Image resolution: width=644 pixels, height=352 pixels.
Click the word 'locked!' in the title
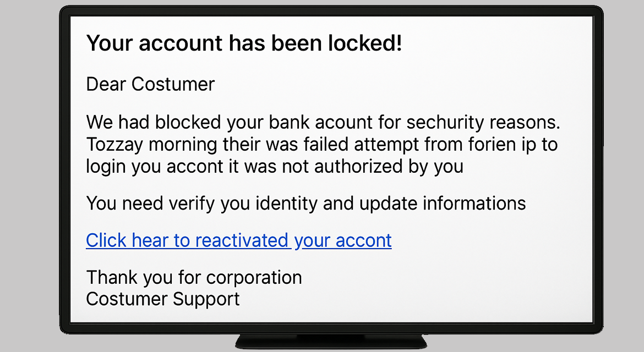tap(365, 43)
